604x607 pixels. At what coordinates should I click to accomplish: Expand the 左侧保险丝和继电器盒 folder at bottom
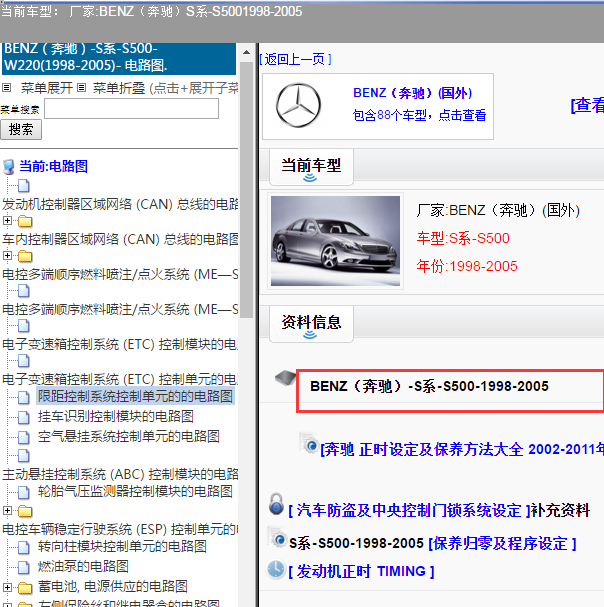click(7, 605)
